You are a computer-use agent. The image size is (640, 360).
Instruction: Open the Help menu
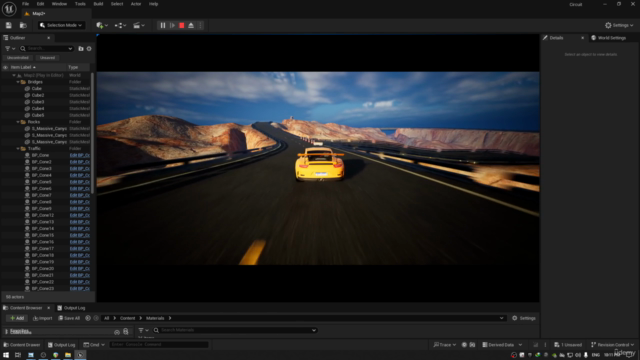(153, 4)
